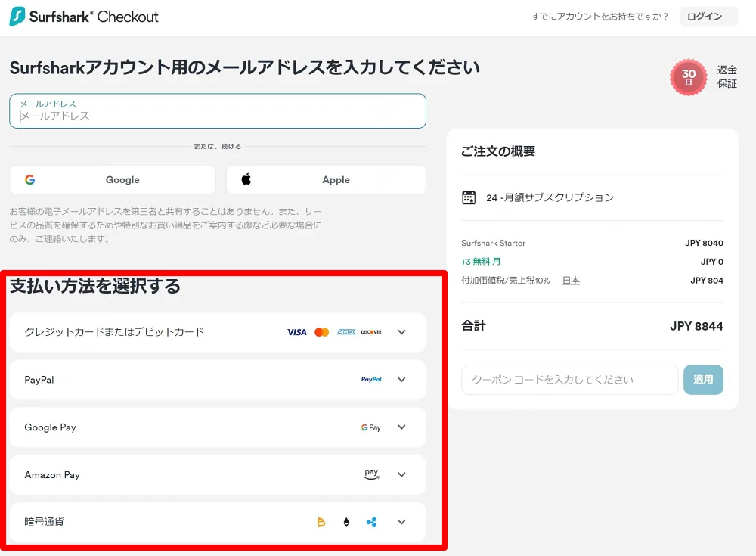This screenshot has width=756, height=556.
Task: Click the 支払い方法を選択する heading
Action: [x=95, y=286]
